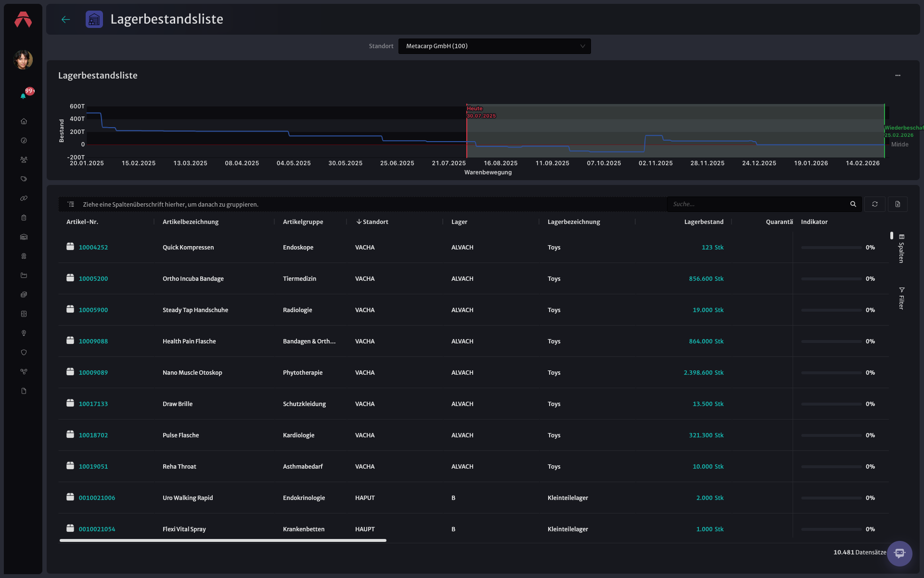Click the horizontal table scrollbar
This screenshot has height=578, width=924.
pyautogui.click(x=223, y=540)
